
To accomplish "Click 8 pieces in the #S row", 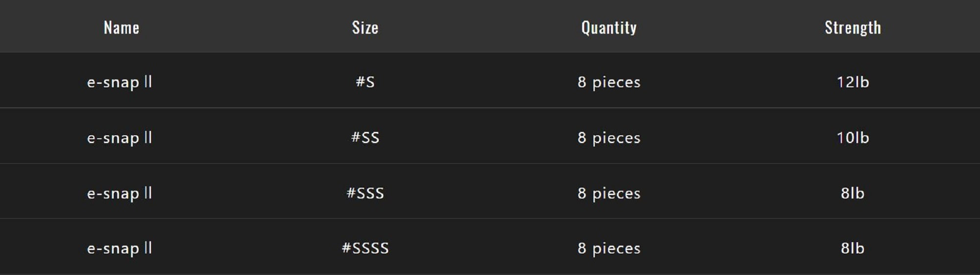I will [609, 82].
